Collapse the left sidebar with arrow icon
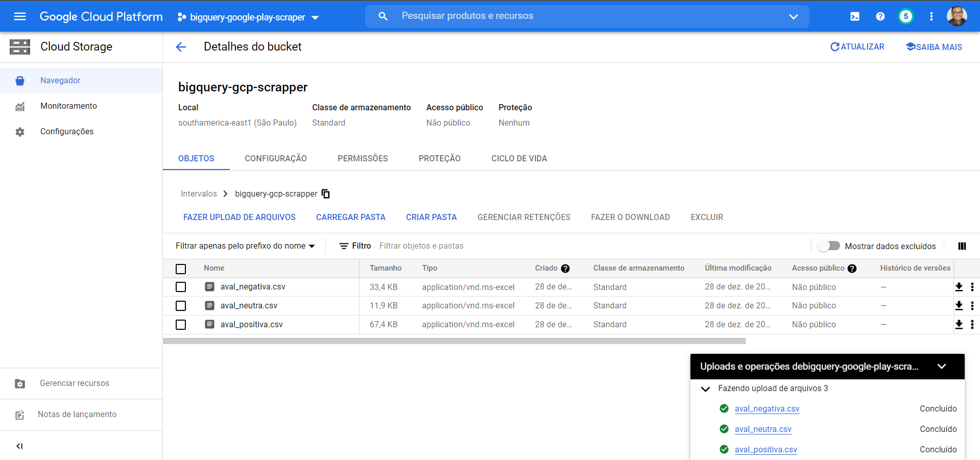The width and height of the screenshot is (980, 460). [x=19, y=446]
